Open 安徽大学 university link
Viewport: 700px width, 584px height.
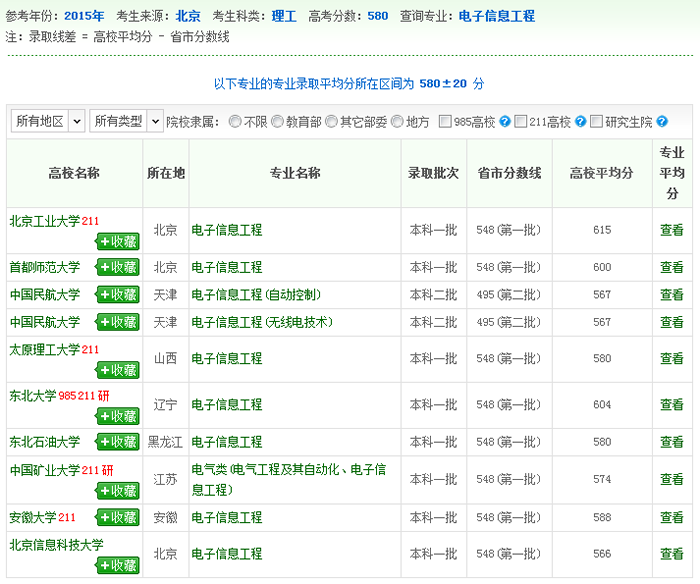pyautogui.click(x=33, y=517)
